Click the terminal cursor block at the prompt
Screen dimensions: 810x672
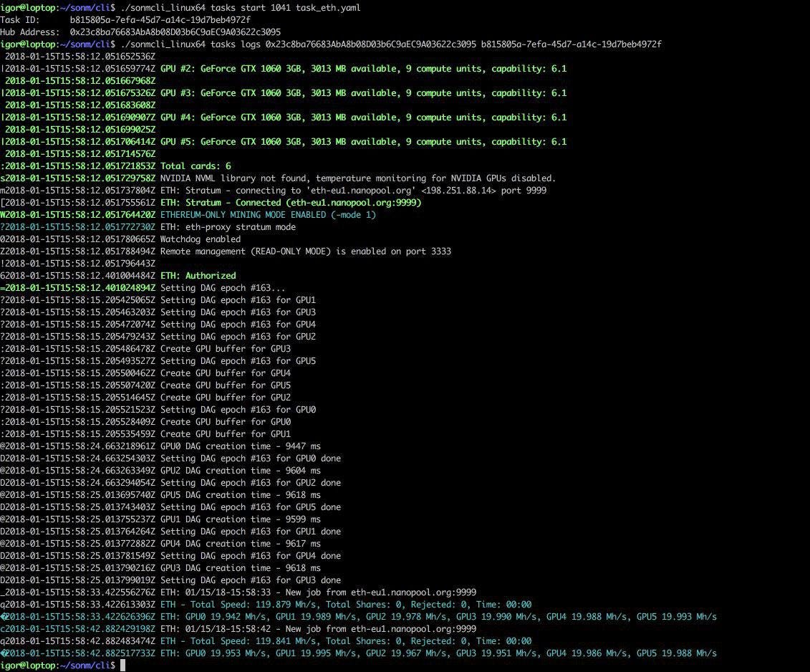point(123,666)
